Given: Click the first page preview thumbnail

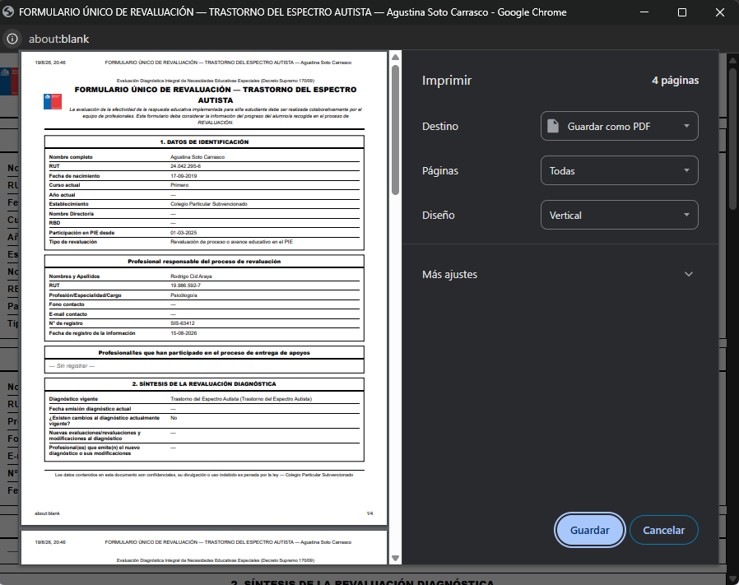Looking at the screenshot, I should [x=204, y=288].
